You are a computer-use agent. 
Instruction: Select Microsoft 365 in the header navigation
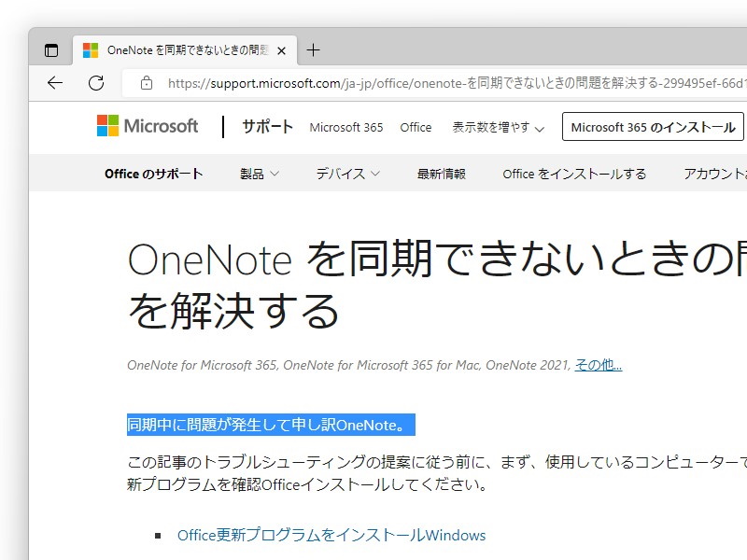(345, 128)
